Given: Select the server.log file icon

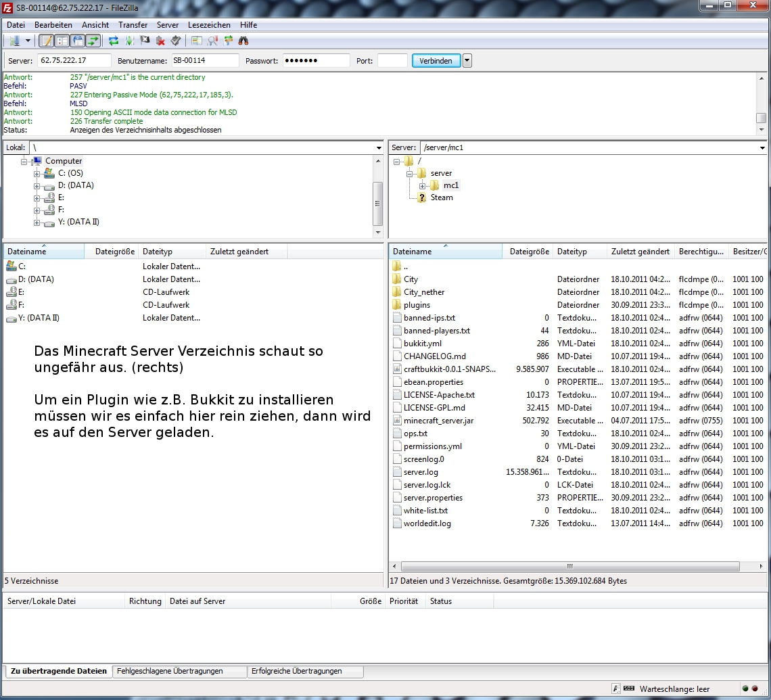Looking at the screenshot, I should [397, 472].
